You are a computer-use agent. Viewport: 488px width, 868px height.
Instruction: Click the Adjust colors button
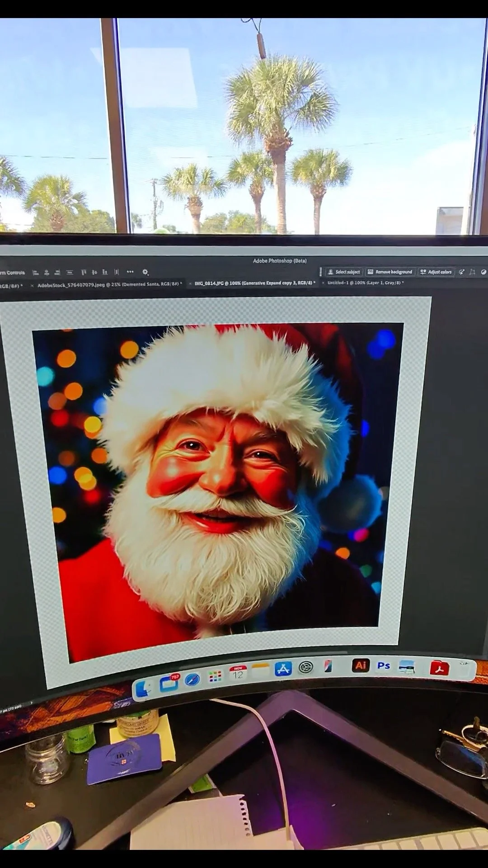point(436,272)
